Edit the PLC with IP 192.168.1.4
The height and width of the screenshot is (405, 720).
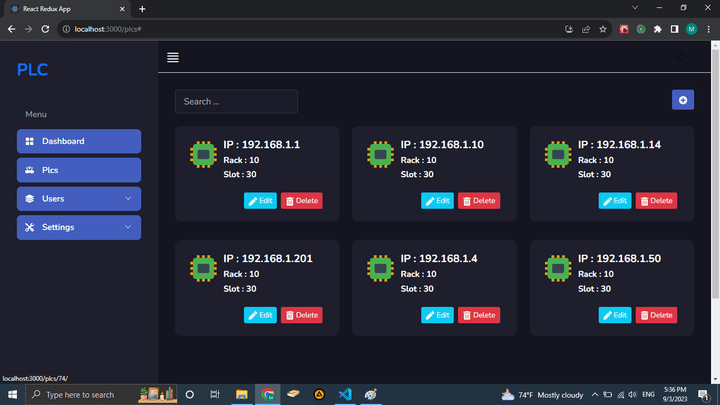point(437,315)
